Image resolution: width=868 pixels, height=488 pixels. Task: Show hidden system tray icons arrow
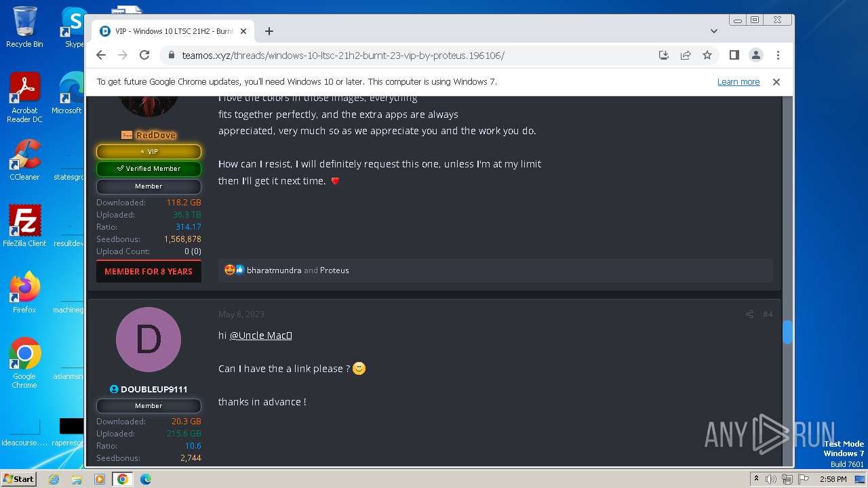(x=756, y=479)
